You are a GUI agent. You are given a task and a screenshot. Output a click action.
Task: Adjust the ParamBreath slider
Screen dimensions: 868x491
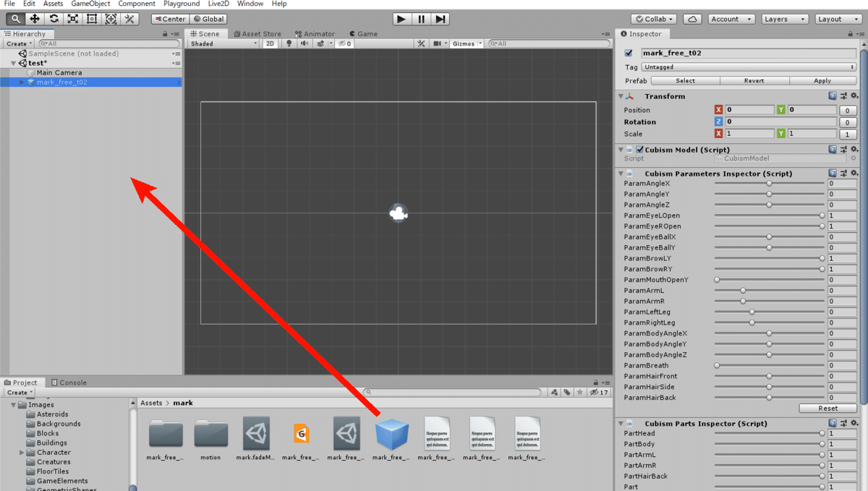(770, 365)
